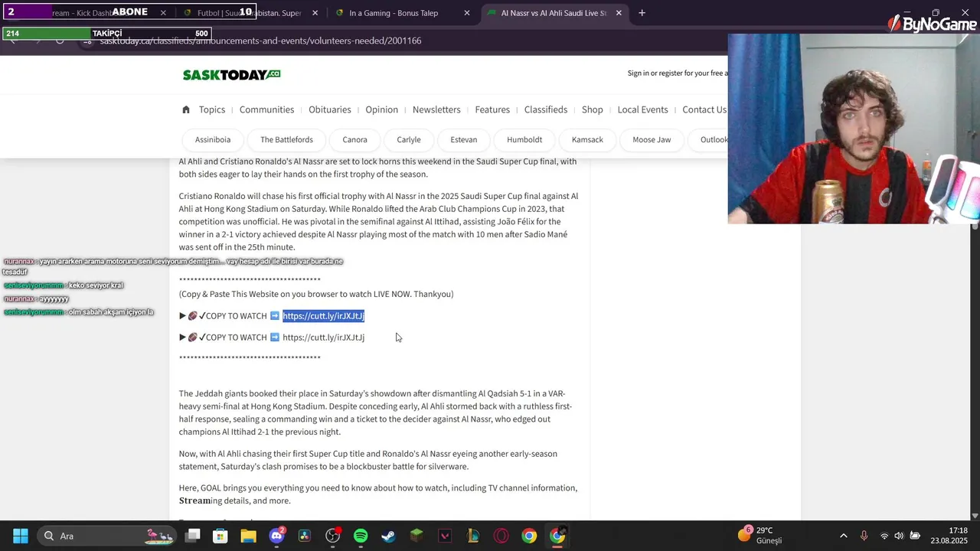Open the Shop menu
The height and width of the screenshot is (551, 980).
[593, 109]
